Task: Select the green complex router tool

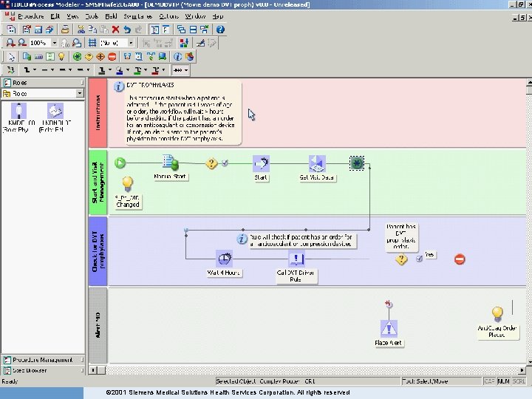Action: [x=77, y=57]
